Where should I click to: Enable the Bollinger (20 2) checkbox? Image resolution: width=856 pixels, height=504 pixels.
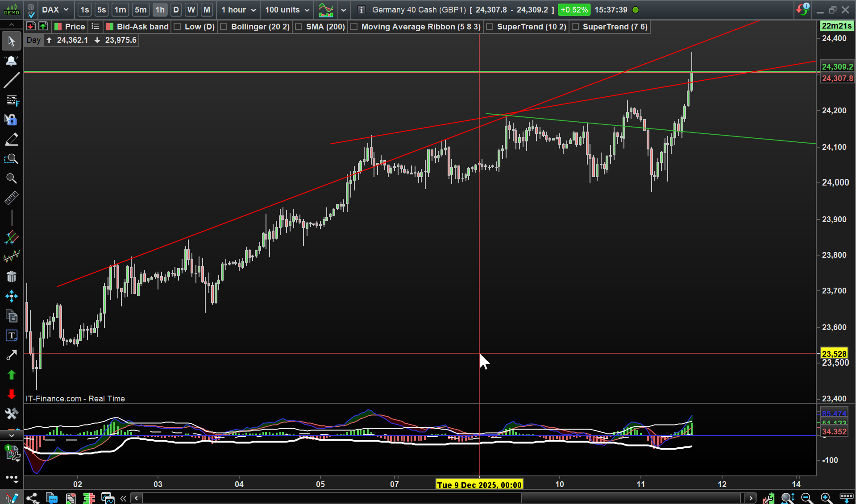pos(224,27)
